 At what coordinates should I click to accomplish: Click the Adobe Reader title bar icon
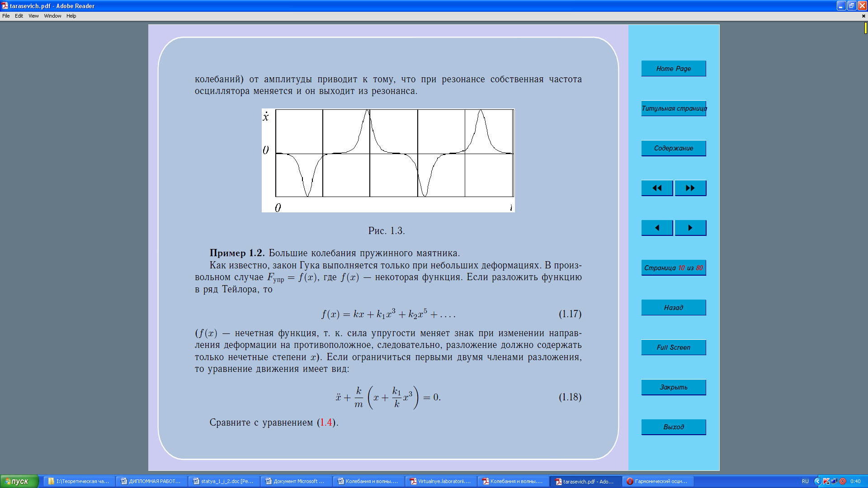tap(5, 6)
